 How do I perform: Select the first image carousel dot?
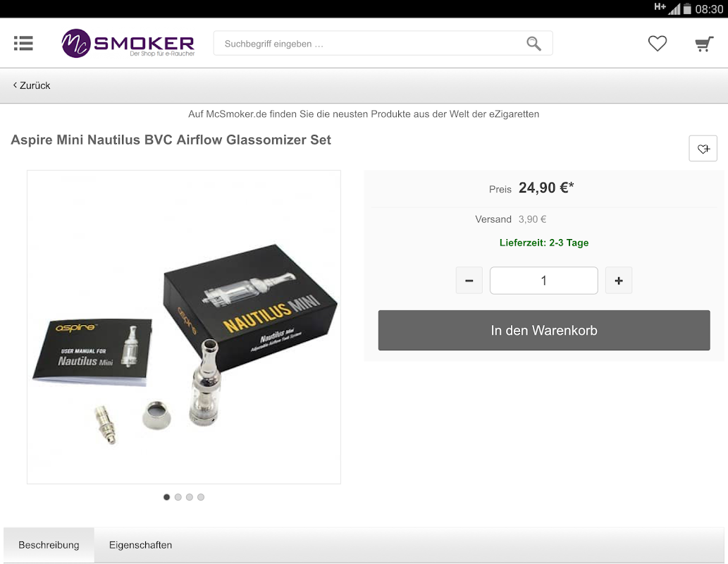coord(167,497)
